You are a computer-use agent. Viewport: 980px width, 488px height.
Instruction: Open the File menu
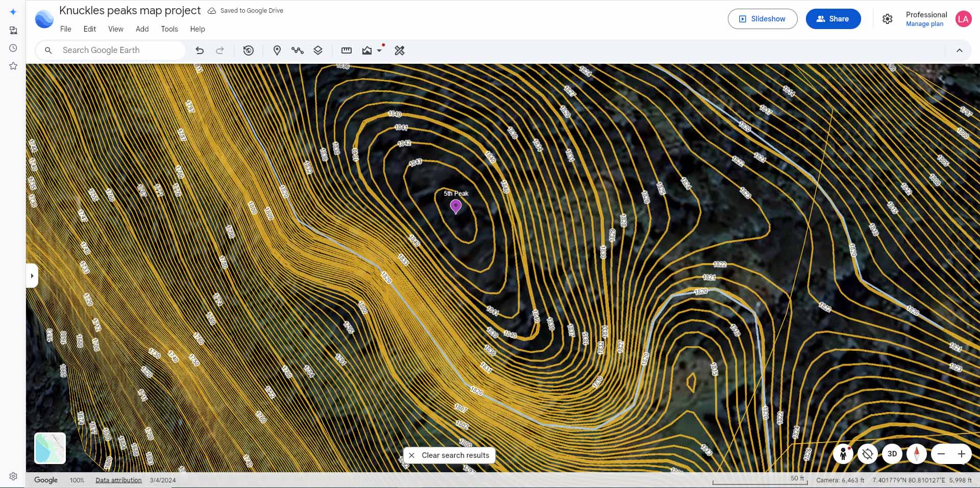tap(66, 29)
